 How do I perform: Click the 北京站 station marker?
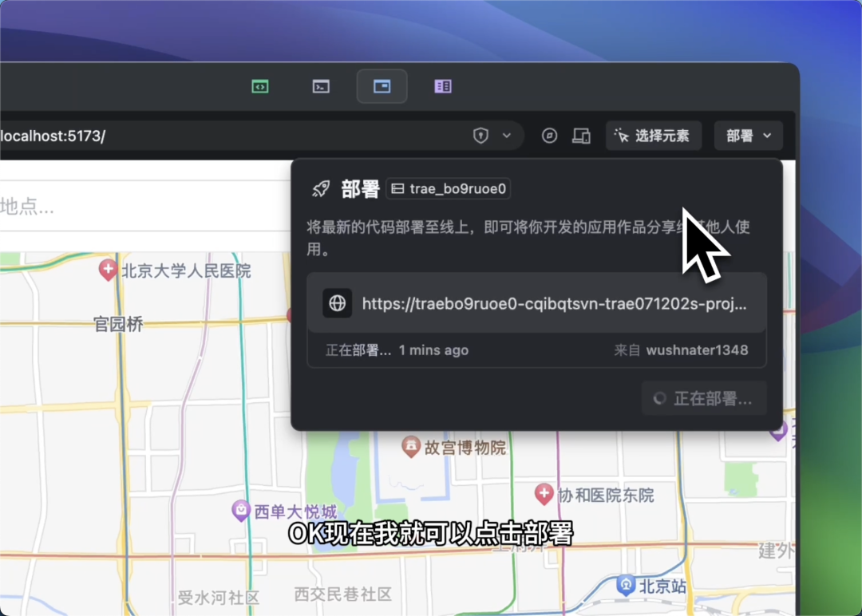(627, 586)
